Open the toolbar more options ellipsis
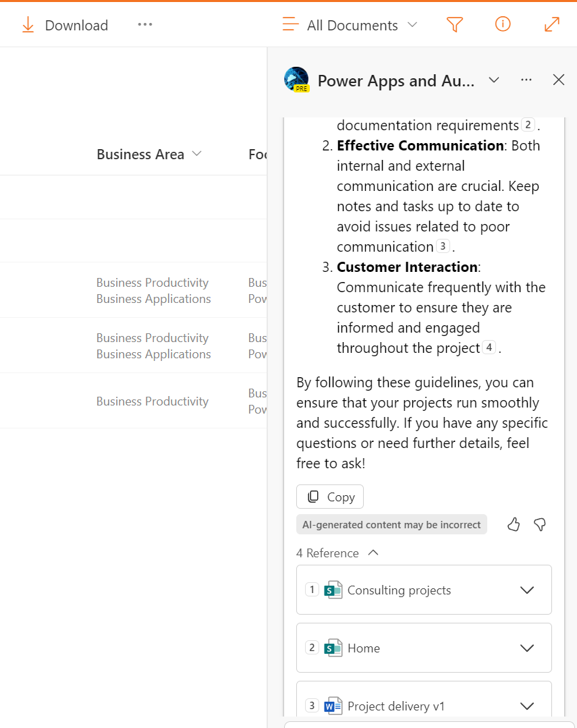This screenshot has height=728, width=577. point(144,24)
